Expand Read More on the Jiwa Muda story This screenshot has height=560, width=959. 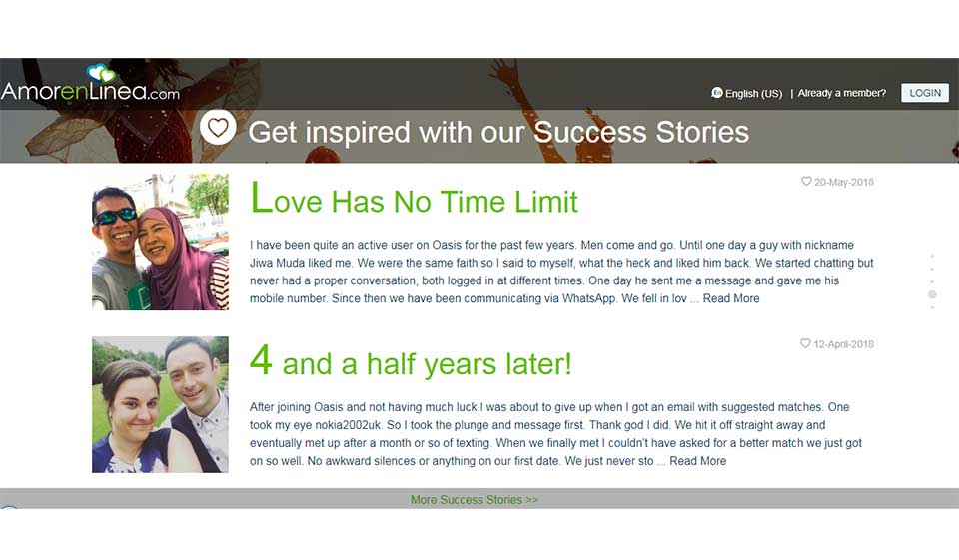coord(731,298)
